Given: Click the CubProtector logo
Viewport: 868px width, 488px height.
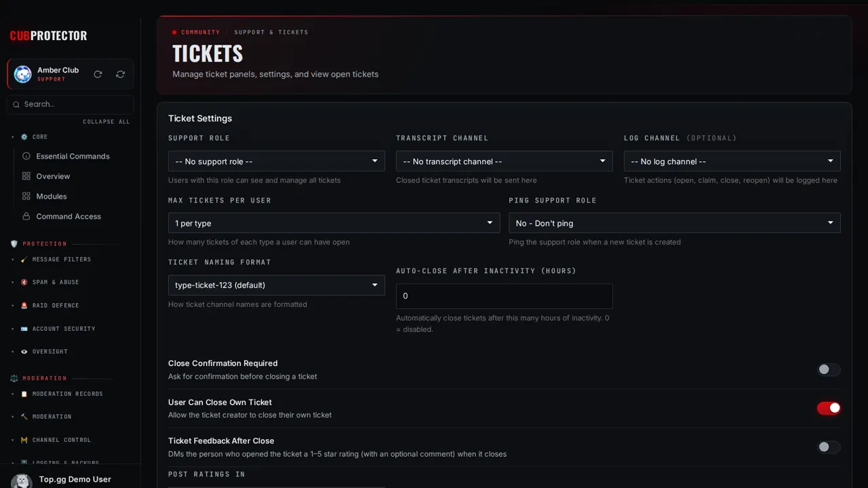Looking at the screenshot, I should click(48, 36).
